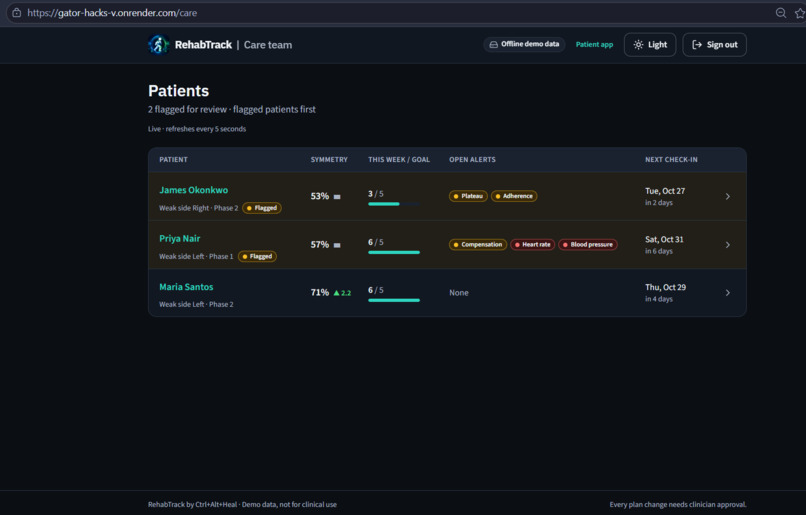Image resolution: width=806 pixels, height=515 pixels.
Task: Click 'Every plan change needs clinician approval' footer
Action: coord(678,504)
